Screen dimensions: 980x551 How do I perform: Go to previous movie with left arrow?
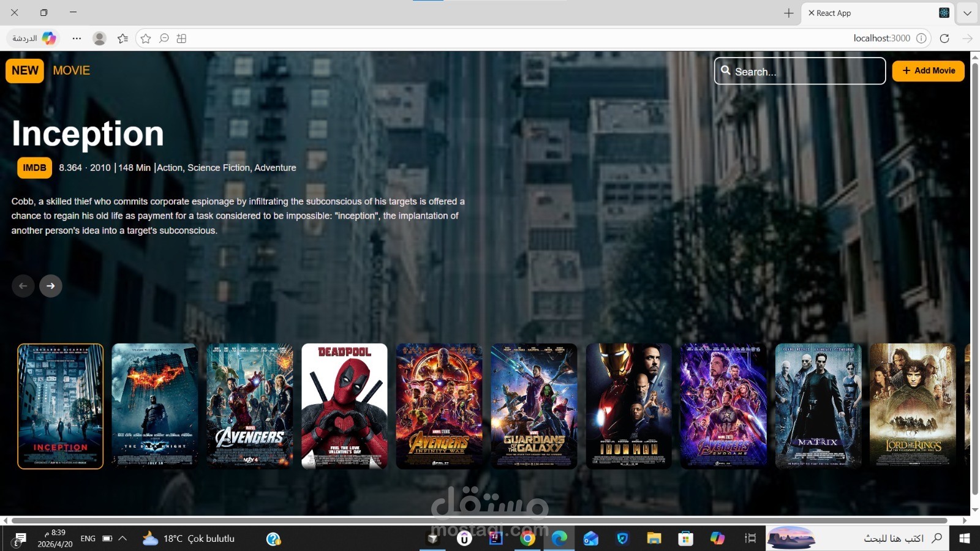[23, 286]
